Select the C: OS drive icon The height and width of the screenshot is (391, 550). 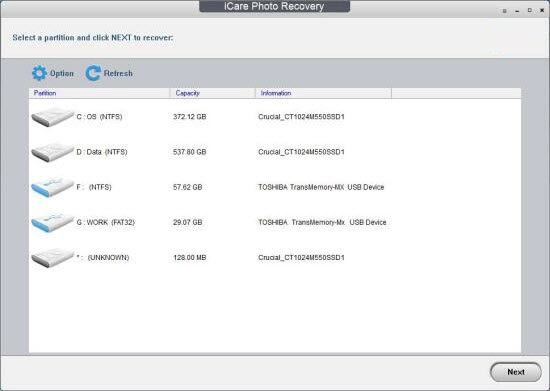(x=52, y=117)
